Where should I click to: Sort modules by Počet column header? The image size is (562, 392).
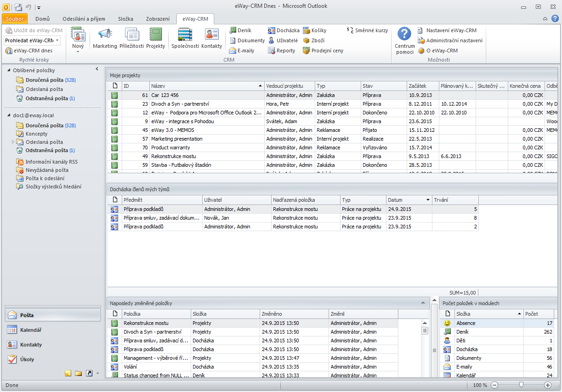pyautogui.click(x=539, y=314)
